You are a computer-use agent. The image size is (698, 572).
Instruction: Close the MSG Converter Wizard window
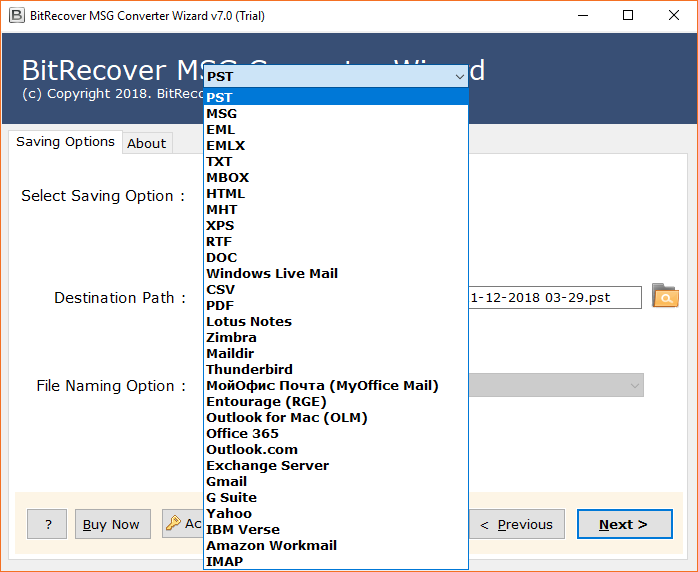[x=674, y=16]
